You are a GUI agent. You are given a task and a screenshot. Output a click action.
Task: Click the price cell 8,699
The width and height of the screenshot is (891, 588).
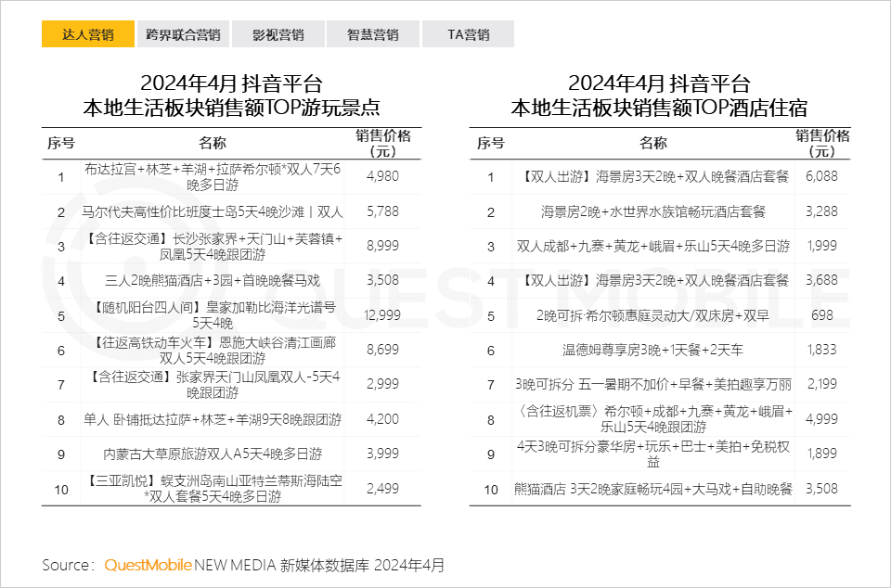(383, 350)
